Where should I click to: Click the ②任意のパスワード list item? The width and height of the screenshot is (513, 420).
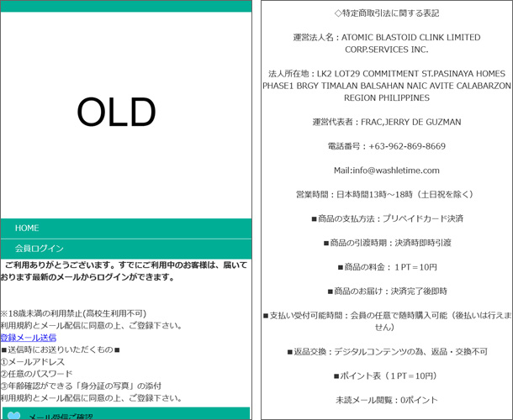point(36,374)
